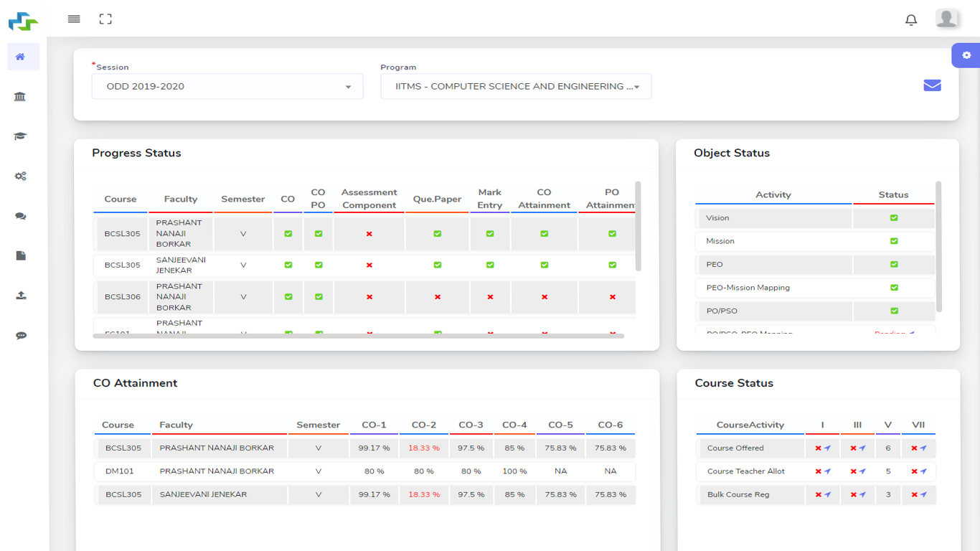Open the institution building icon in sidebar
Screen dimensions: 980x551
(x=20, y=97)
